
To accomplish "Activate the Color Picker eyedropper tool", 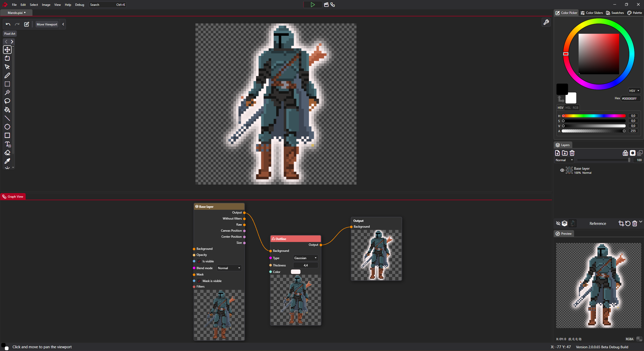I will (7, 161).
